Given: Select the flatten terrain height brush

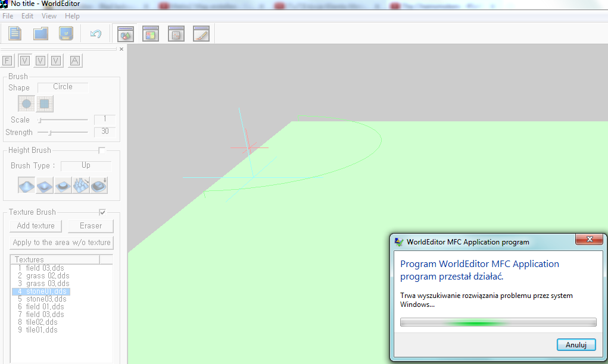Looking at the screenshot, I should coord(63,185).
